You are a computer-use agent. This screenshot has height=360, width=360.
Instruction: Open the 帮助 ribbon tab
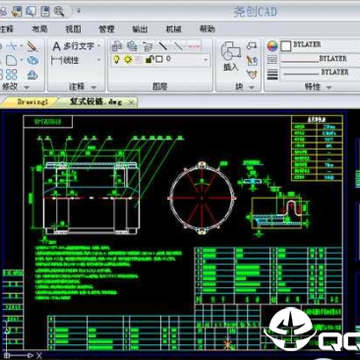207,29
